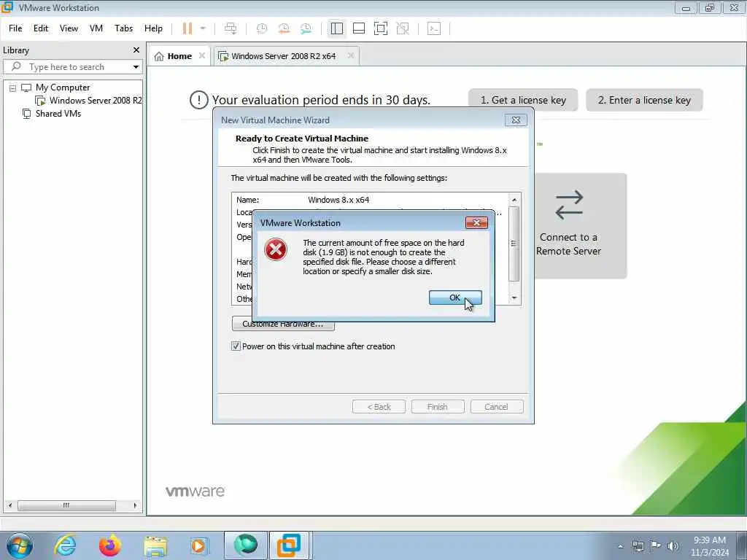Image resolution: width=747 pixels, height=560 pixels.
Task: Toggle Power on this virtual machine after creation
Action: 236,346
